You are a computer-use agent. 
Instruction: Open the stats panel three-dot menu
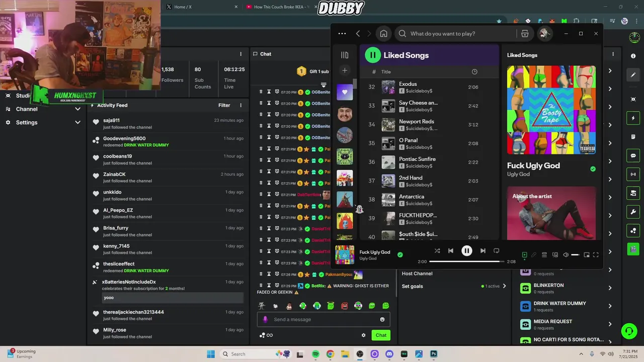[x=240, y=54]
